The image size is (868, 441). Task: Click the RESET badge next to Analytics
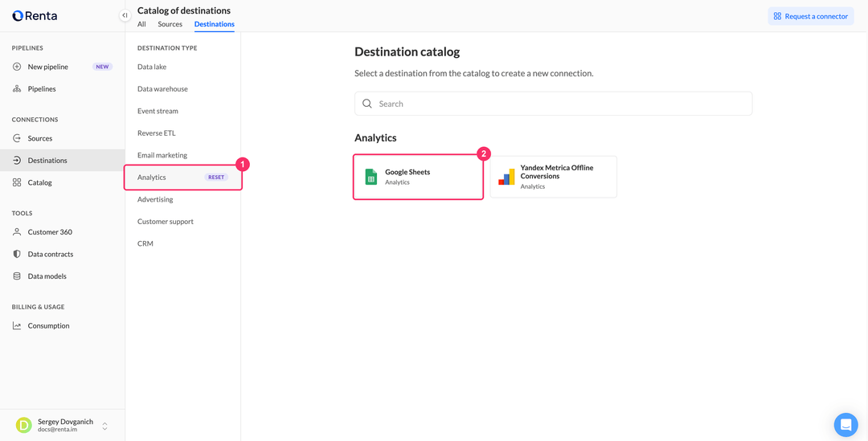pyautogui.click(x=216, y=178)
